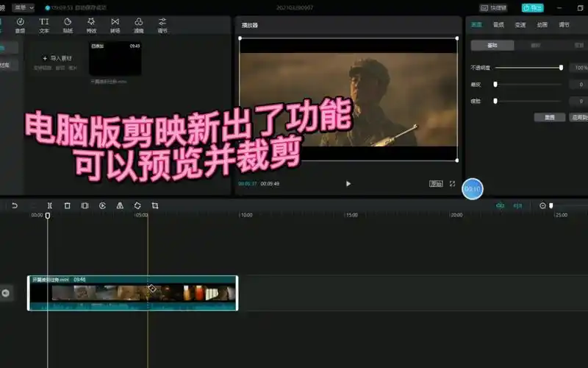Click the 原始 aspect ratio button in player
The height and width of the screenshot is (368, 588).
(436, 183)
